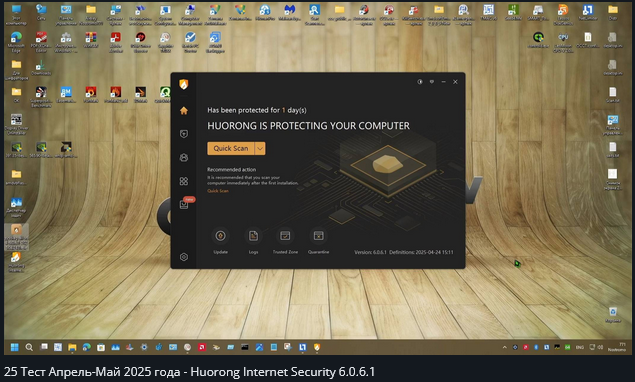Open the Windows Start menu

click(x=15, y=347)
